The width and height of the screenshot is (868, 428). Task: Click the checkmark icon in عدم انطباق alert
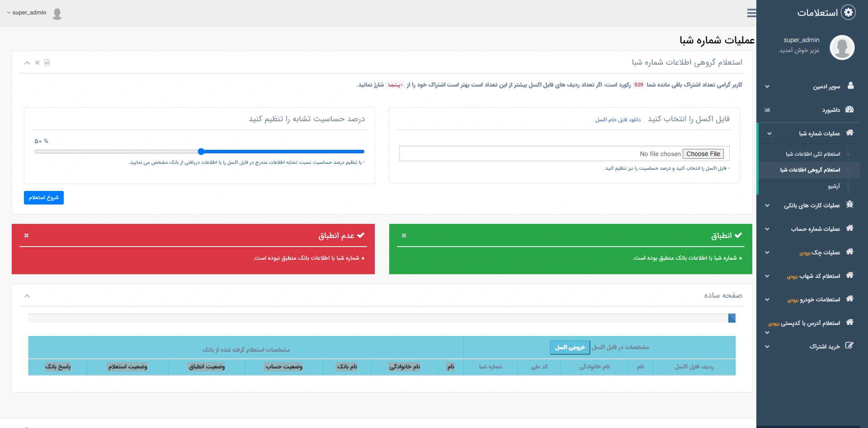pyautogui.click(x=361, y=235)
